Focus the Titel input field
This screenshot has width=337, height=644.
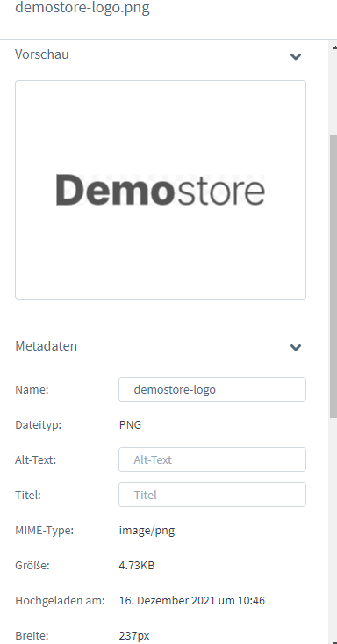[x=212, y=495]
